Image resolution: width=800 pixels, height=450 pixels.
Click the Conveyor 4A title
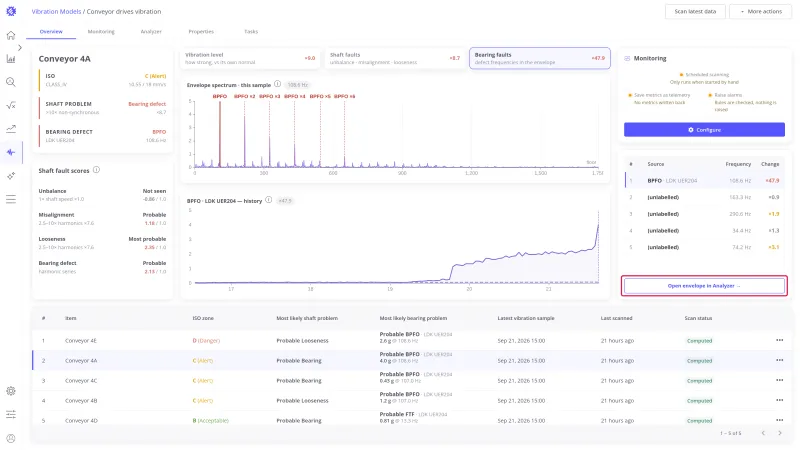pyautogui.click(x=64, y=59)
